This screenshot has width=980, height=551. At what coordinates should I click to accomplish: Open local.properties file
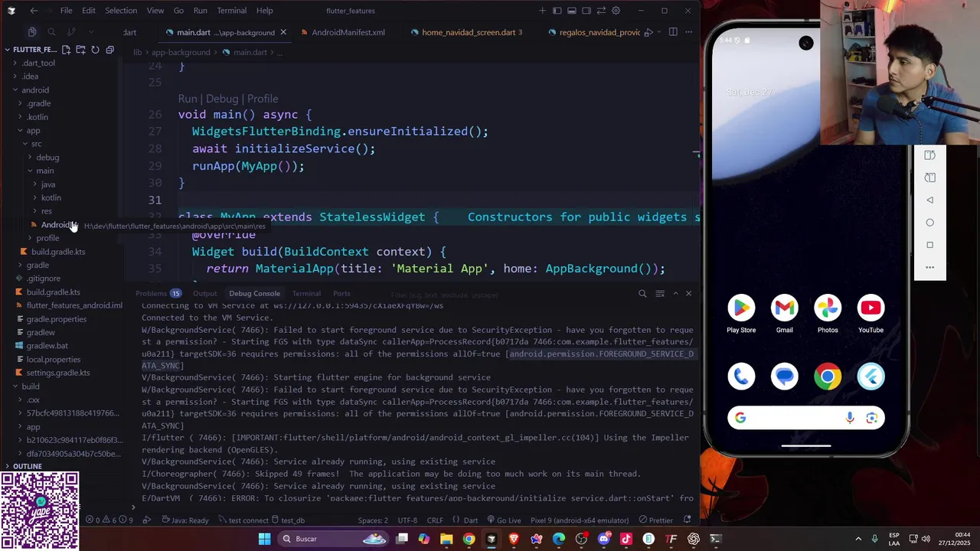click(53, 359)
